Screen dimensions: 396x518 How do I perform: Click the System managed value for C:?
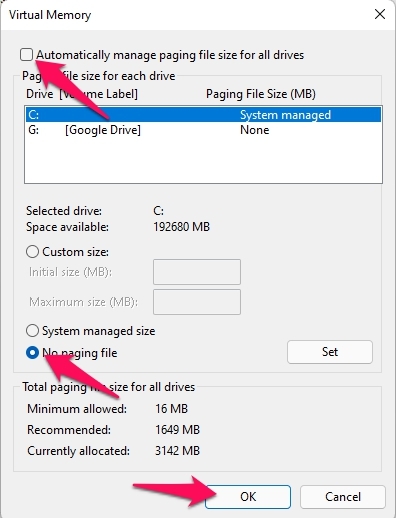285,115
